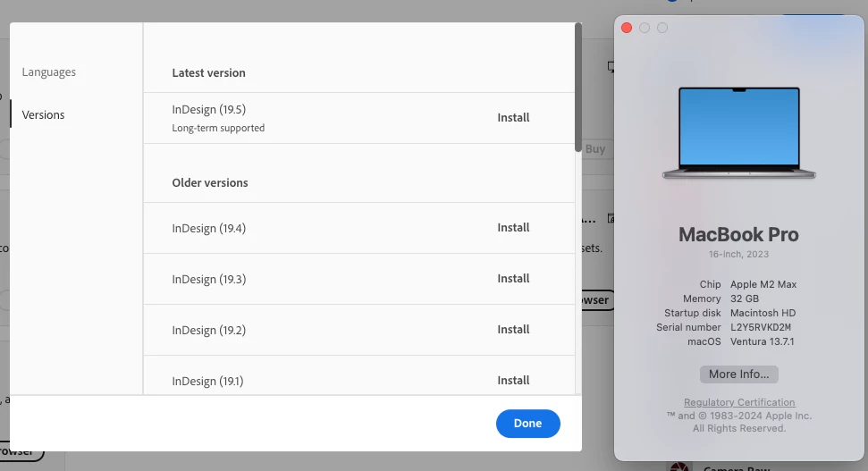Viewport: 868px width, 471px height.
Task: Click the InDesign (19.3) version label
Action: tap(208, 279)
